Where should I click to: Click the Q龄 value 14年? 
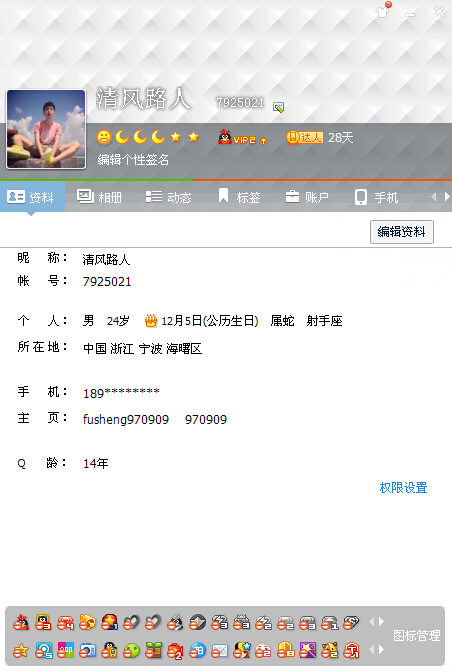pos(96,463)
